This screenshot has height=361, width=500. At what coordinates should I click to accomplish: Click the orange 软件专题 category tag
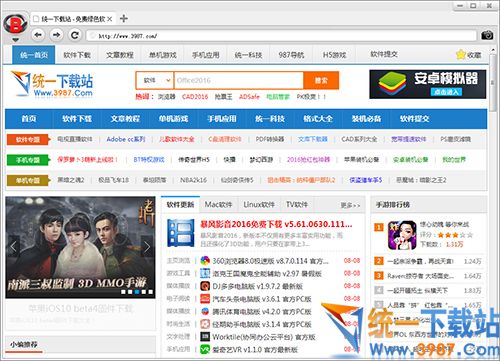point(28,139)
